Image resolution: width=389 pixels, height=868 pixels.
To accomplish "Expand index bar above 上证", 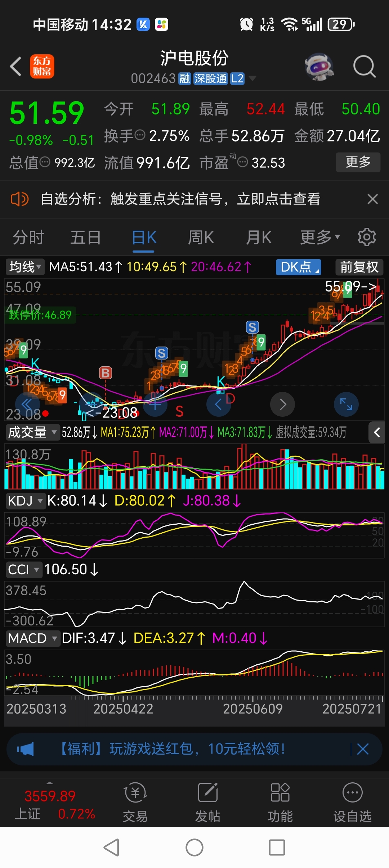I will click(50, 783).
